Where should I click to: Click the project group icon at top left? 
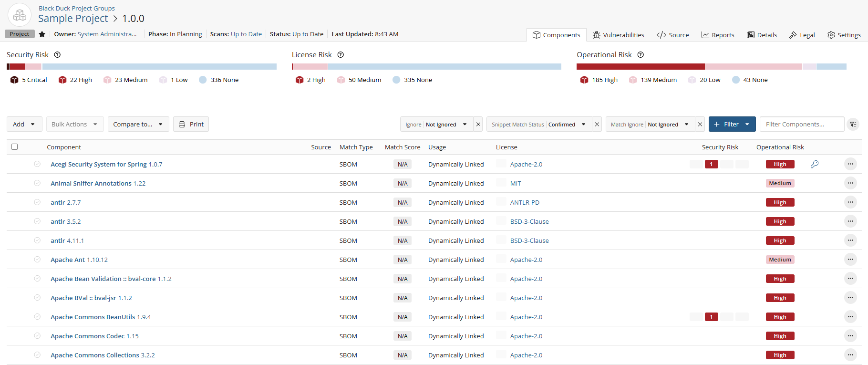(20, 15)
